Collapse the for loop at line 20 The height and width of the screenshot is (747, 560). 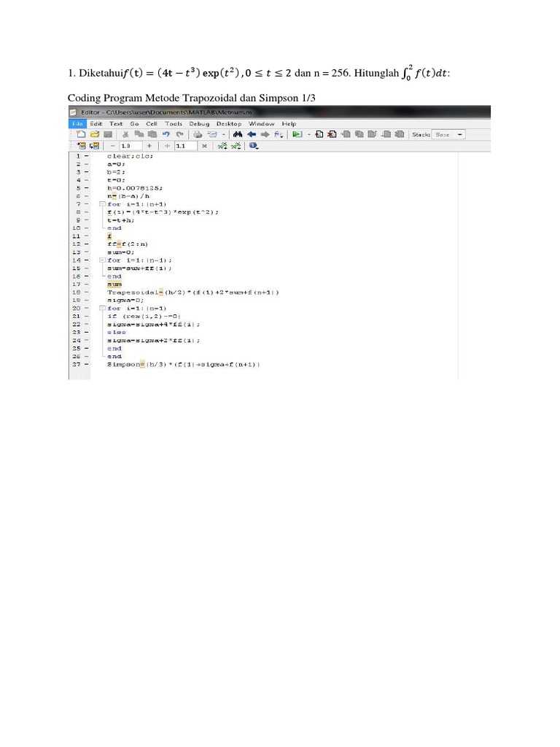click(x=103, y=308)
